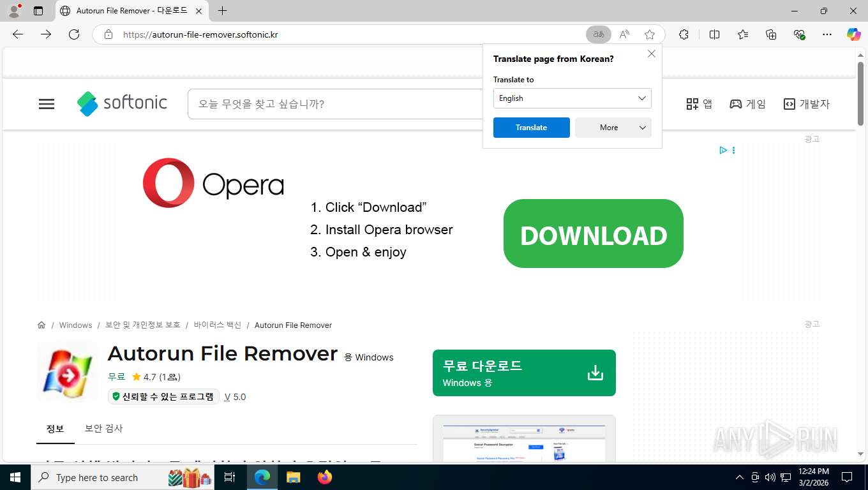
Task: Close the Translate popup
Action: click(x=652, y=54)
